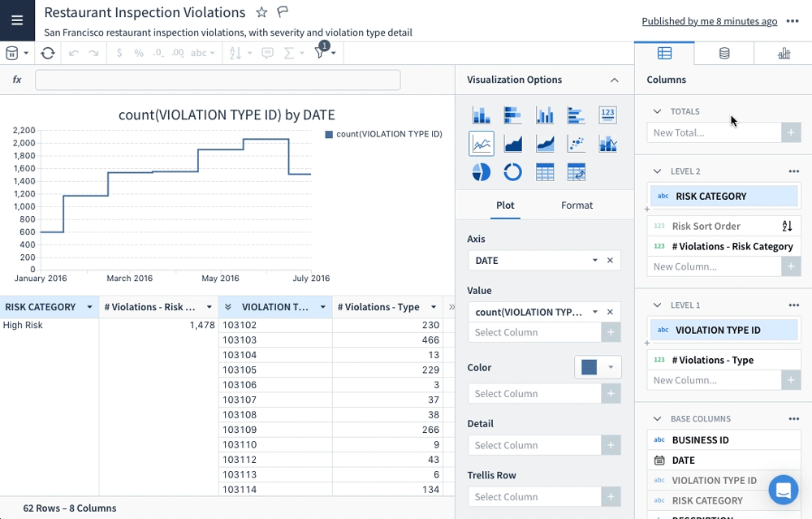Open the data source cylinder menu
The image size is (812, 519).
(16, 53)
